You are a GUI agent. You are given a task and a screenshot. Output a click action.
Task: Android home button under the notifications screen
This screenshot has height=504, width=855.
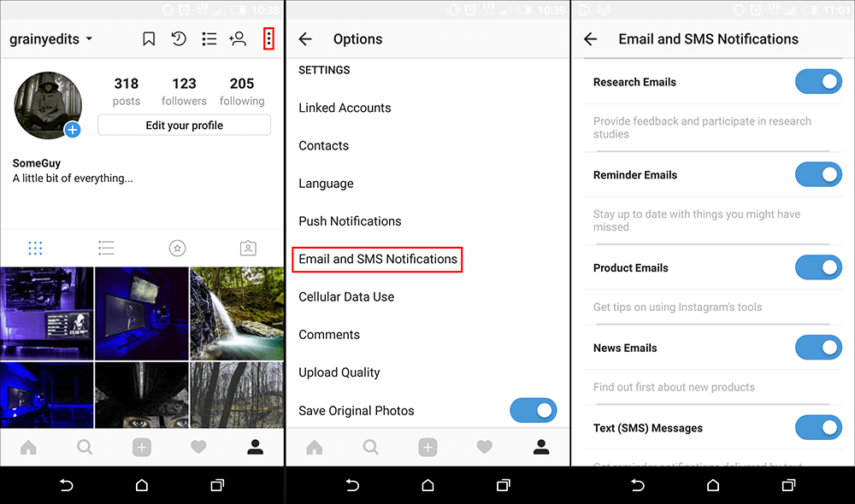713,485
